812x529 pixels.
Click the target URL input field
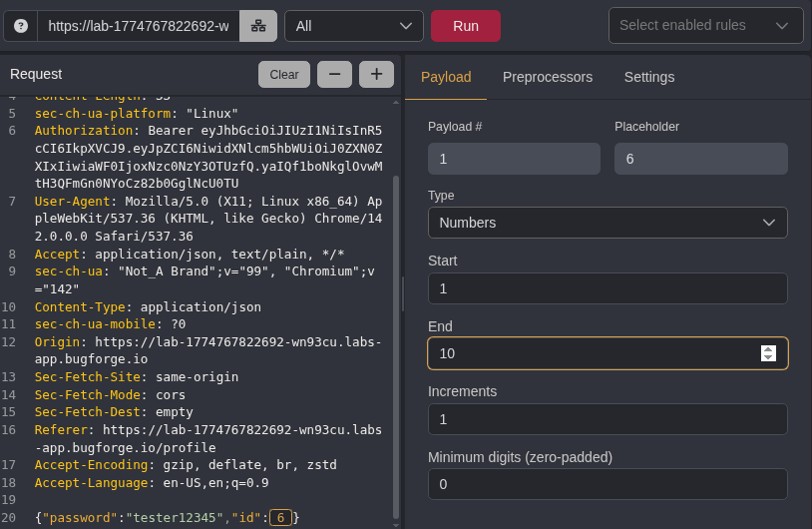pos(138,26)
